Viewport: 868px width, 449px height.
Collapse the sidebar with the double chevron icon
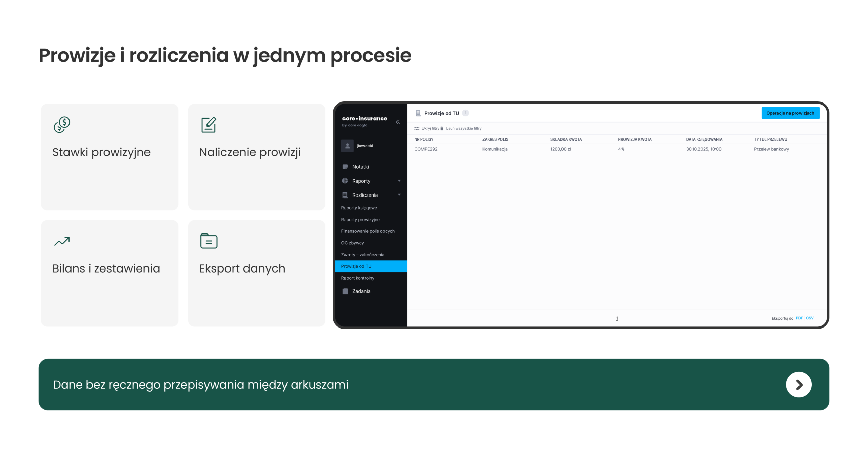click(x=398, y=122)
